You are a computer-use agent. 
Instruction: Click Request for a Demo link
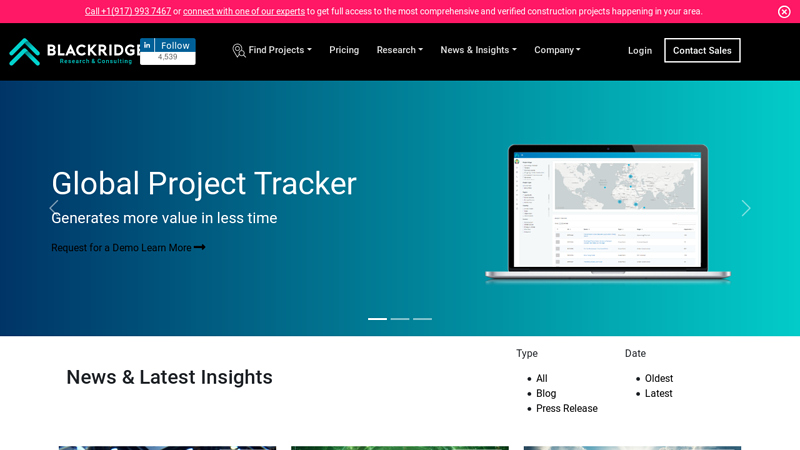[x=95, y=248]
